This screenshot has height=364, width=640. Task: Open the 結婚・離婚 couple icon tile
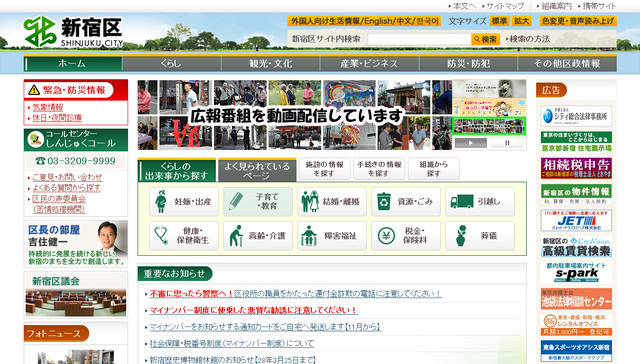coord(332,202)
